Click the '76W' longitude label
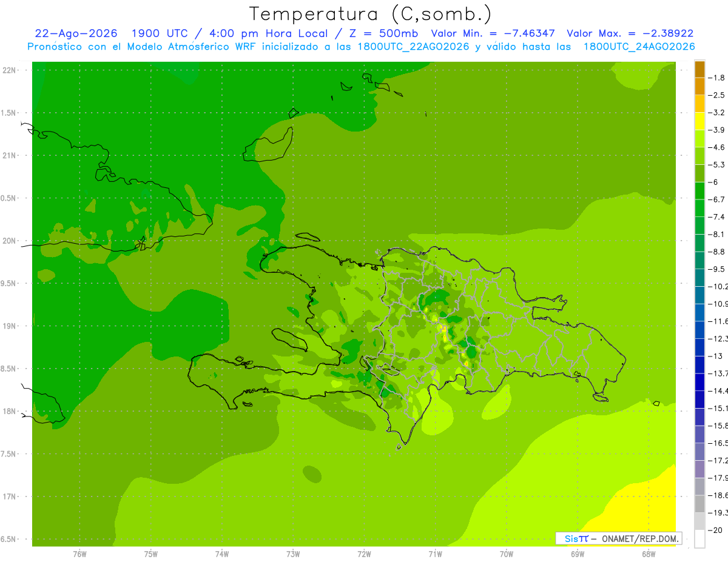This screenshot has height=562, width=728. [x=79, y=554]
